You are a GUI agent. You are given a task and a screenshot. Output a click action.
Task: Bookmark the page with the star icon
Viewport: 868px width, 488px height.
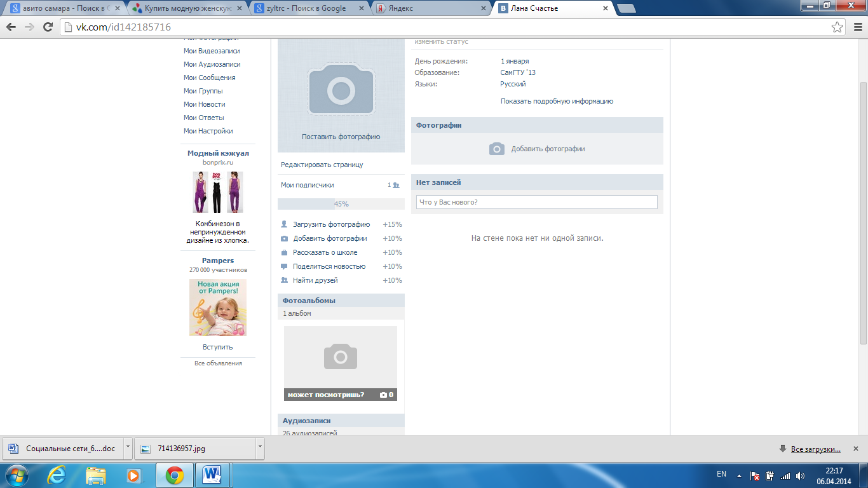[837, 27]
